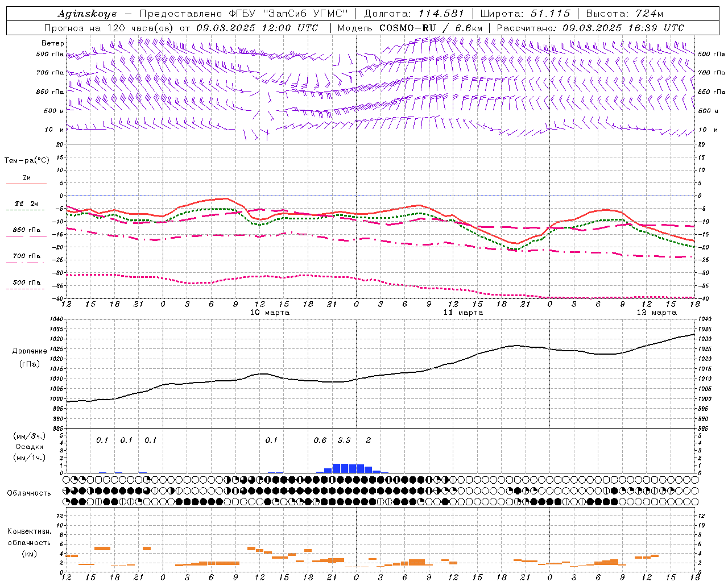
Task: Select the elevation text Высота: 724м
Action: coord(624,14)
